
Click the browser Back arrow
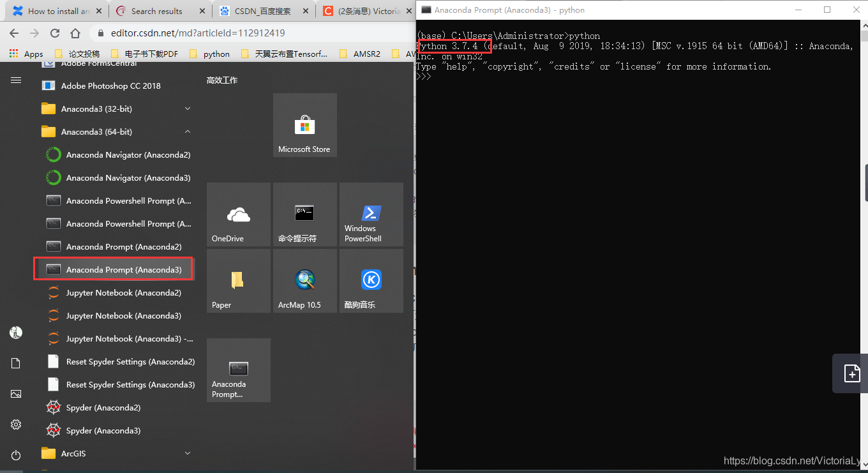coord(14,33)
